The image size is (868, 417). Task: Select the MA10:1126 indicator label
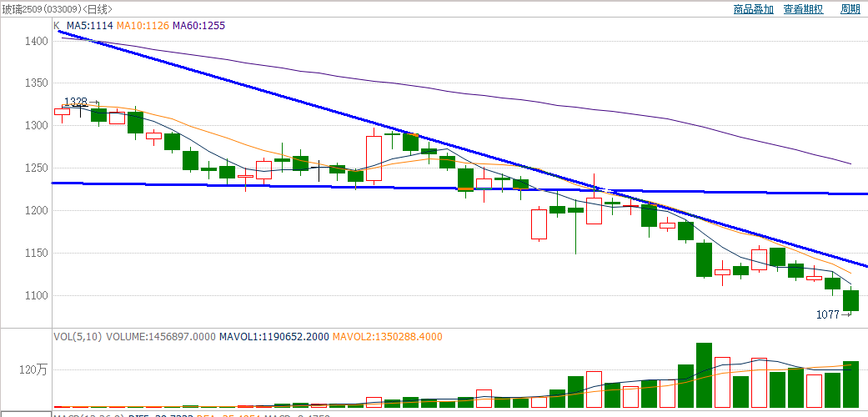(143, 26)
